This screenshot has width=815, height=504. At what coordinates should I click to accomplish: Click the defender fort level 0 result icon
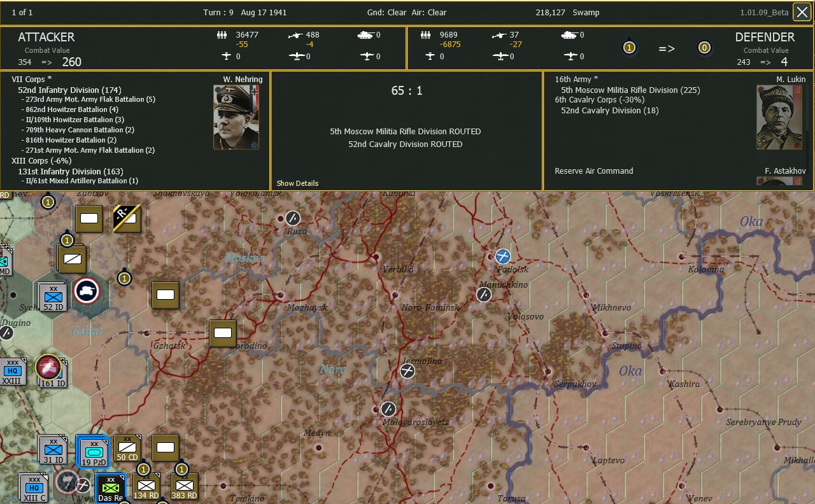[x=704, y=48]
